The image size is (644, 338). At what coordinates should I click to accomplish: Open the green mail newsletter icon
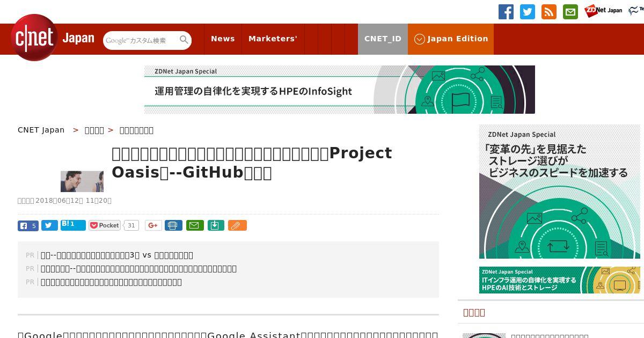click(570, 11)
